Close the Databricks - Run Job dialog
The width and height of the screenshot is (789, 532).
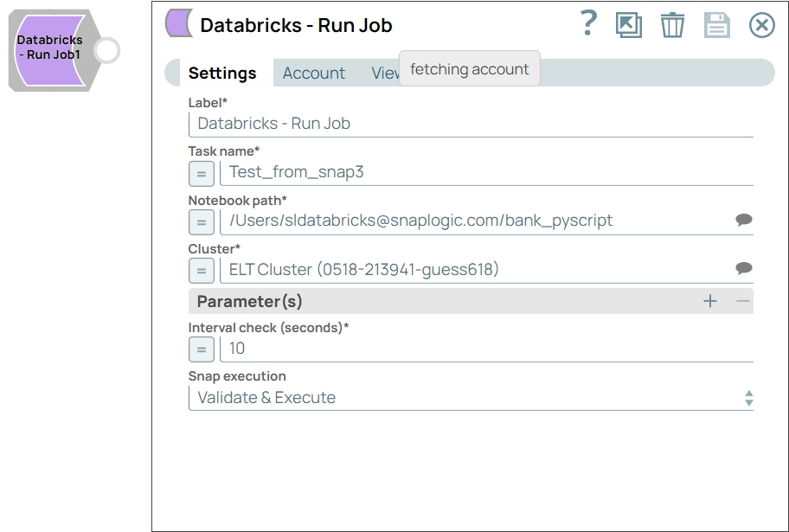pos(761,25)
